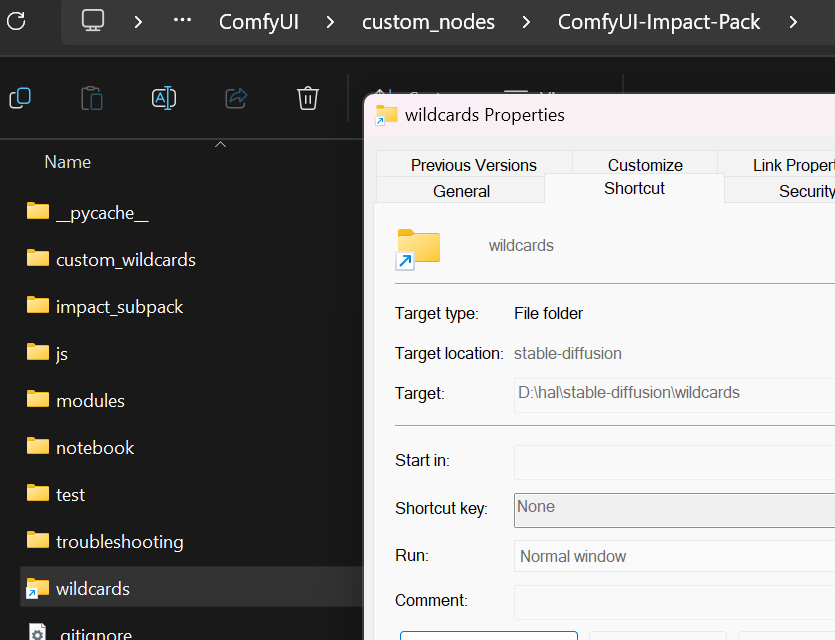Select the Customize tab
Image resolution: width=835 pixels, height=640 pixels.
[x=644, y=164]
